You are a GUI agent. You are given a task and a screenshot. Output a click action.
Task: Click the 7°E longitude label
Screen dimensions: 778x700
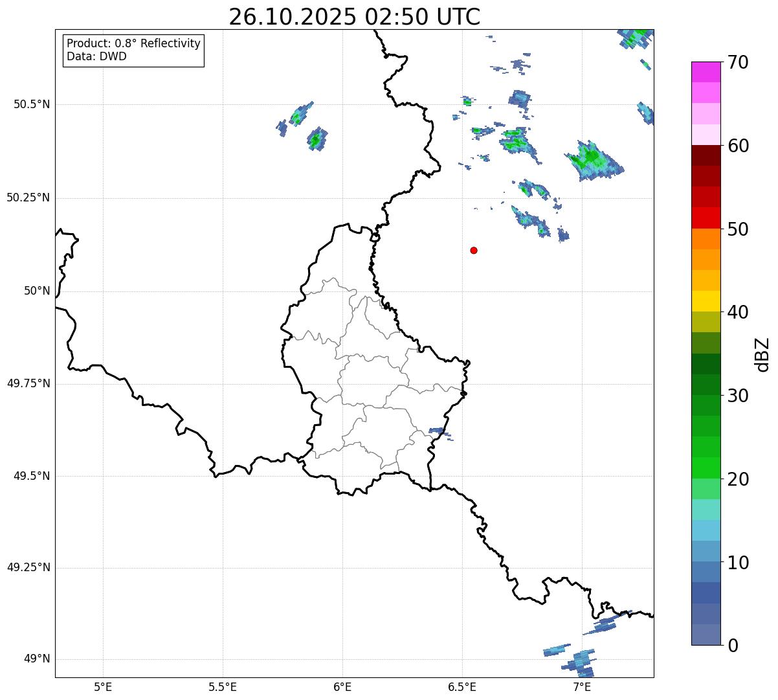click(582, 686)
